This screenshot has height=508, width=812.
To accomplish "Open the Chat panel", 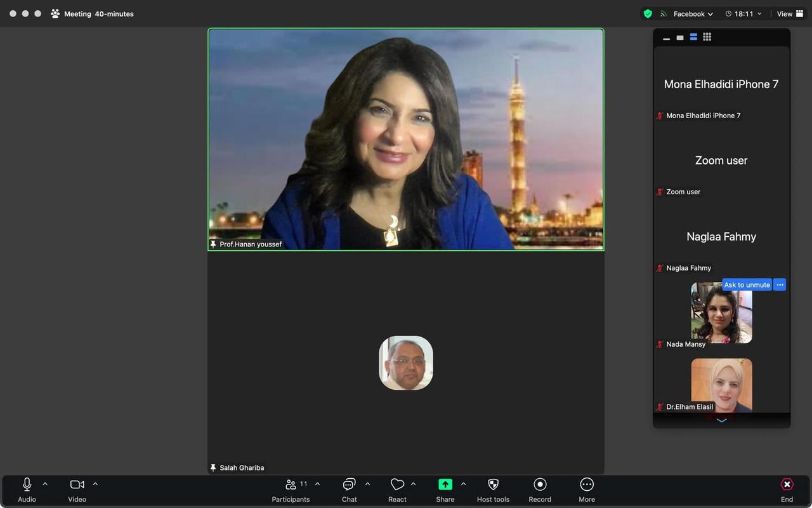I will (x=349, y=485).
